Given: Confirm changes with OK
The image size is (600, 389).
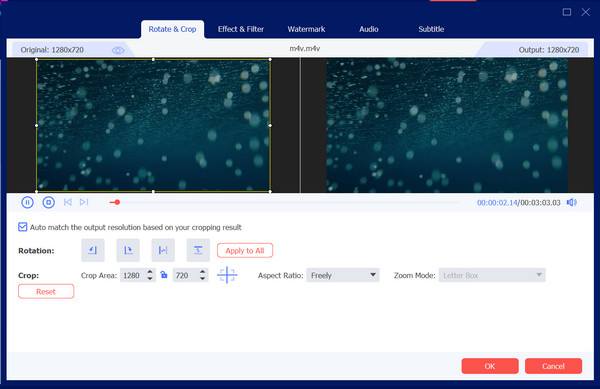Looking at the screenshot, I should [x=490, y=366].
